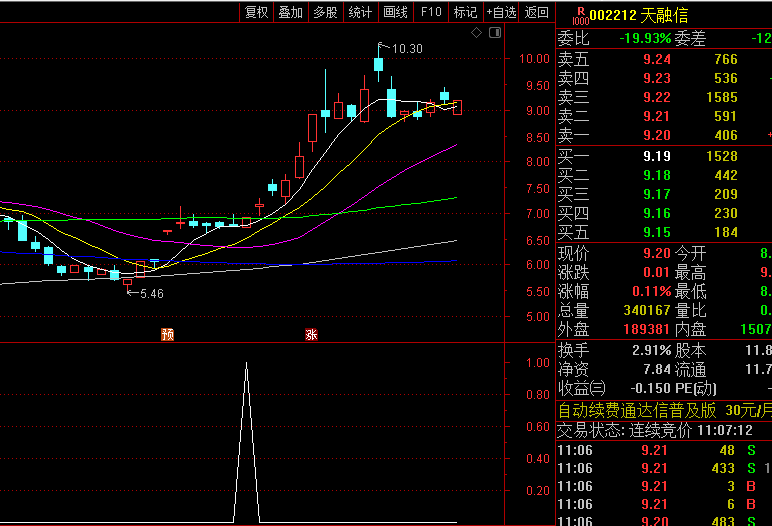The width and height of the screenshot is (772, 526).
Task: Click the indicator spike peak
Action: click(247, 363)
